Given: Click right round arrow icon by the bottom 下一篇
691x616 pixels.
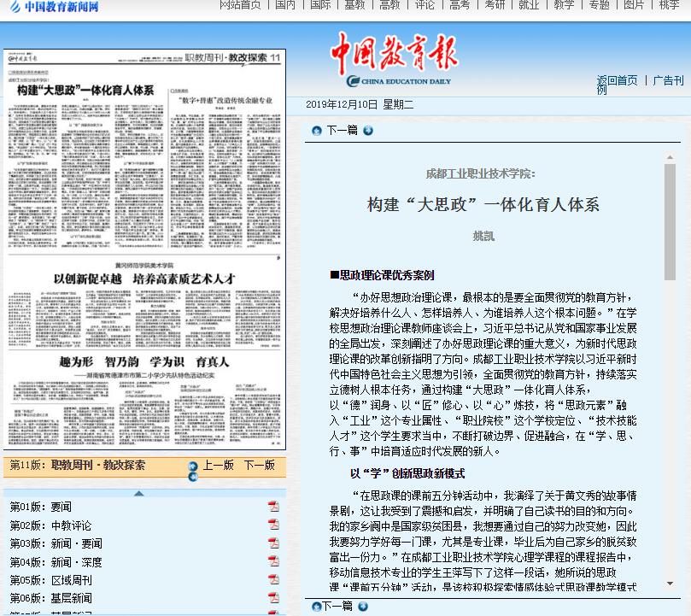Looking at the screenshot, I should click(363, 607).
